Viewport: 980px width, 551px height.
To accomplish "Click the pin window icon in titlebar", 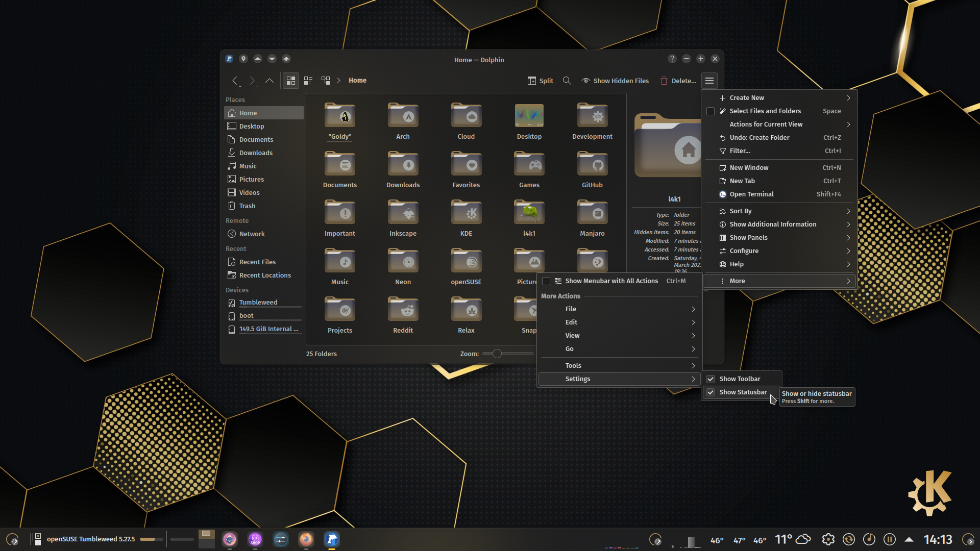I will click(243, 59).
